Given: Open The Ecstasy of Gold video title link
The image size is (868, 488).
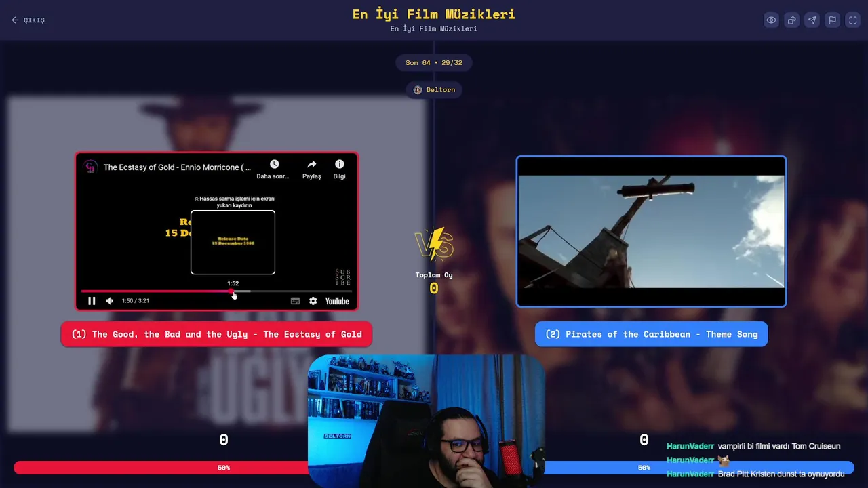Looking at the screenshot, I should (x=177, y=167).
